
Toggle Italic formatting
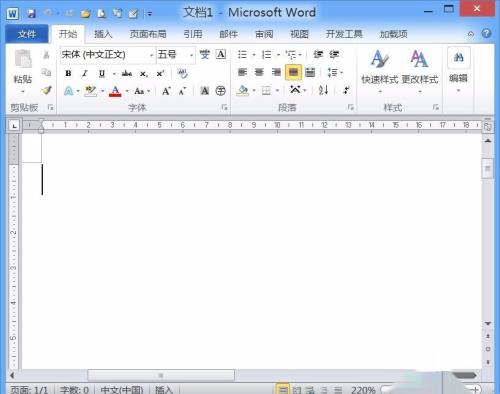[85, 73]
